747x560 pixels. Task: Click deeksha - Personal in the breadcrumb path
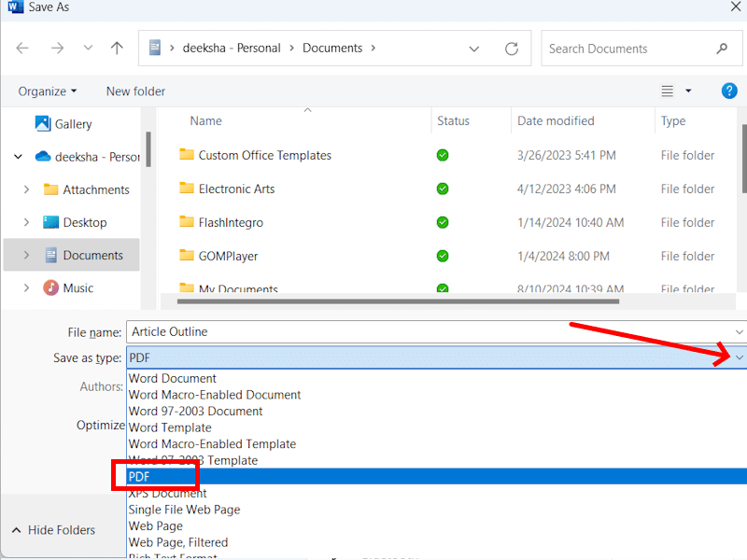click(233, 48)
